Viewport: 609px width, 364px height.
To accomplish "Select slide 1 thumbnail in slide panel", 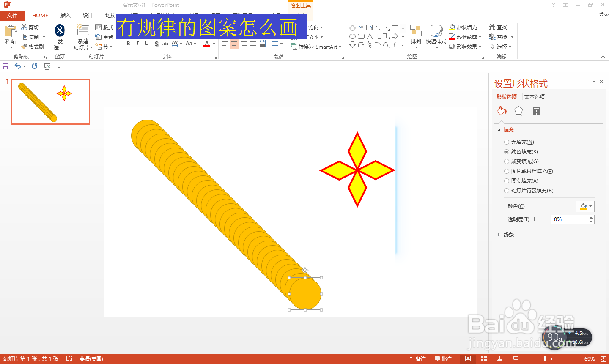I will [50, 101].
